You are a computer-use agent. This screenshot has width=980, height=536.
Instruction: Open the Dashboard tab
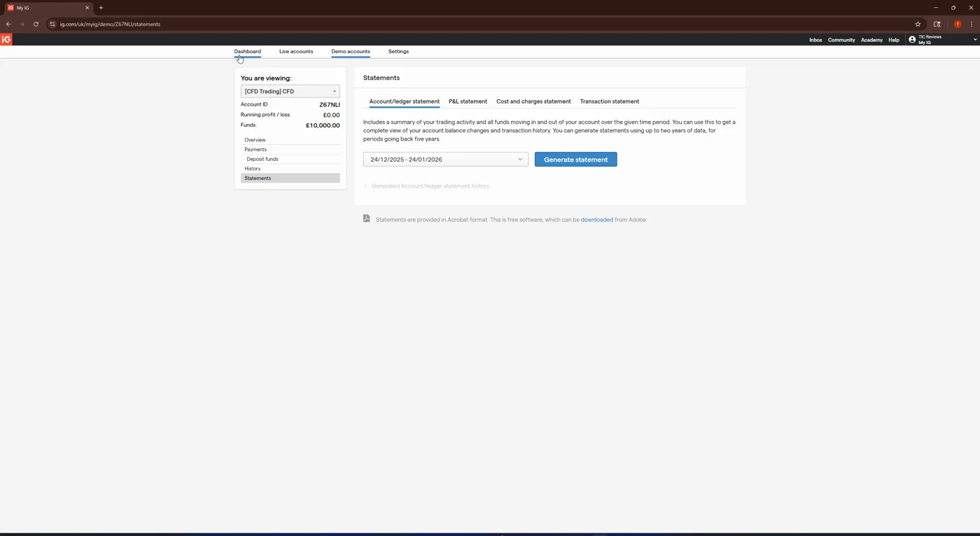(247, 51)
